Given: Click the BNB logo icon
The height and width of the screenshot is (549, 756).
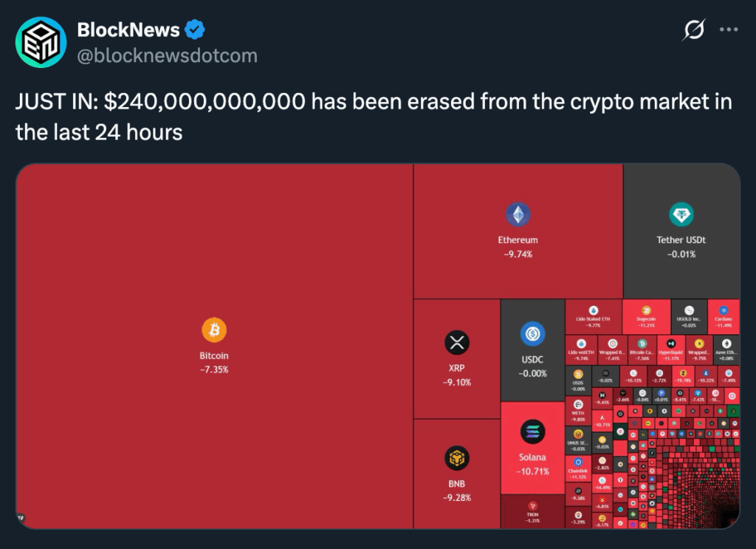Looking at the screenshot, I should [457, 458].
